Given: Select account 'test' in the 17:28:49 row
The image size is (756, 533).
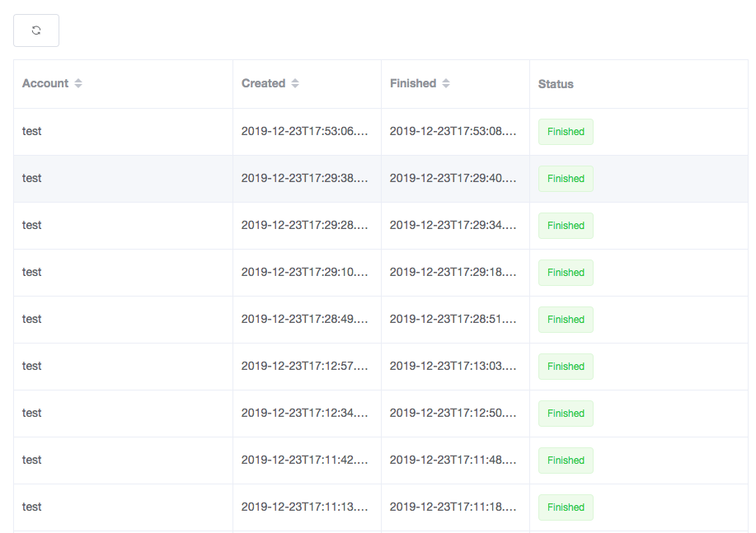Looking at the screenshot, I should [x=32, y=319].
